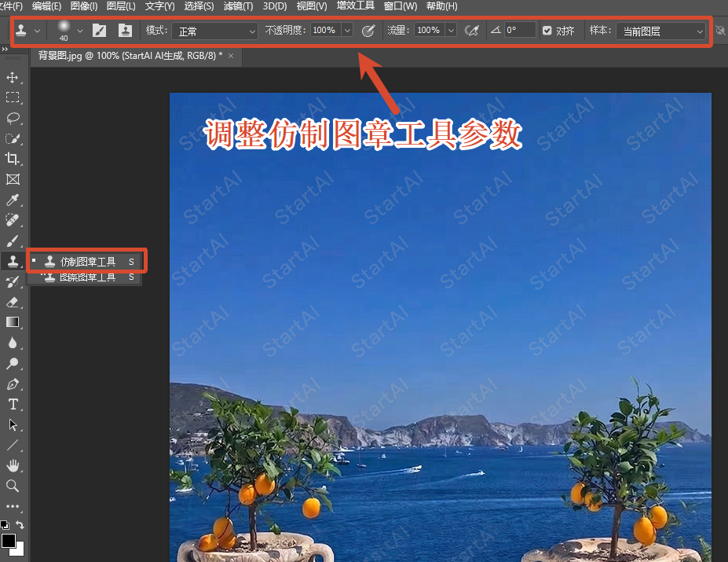Select the Lasso tool
This screenshot has height=562, width=728.
tap(13, 118)
